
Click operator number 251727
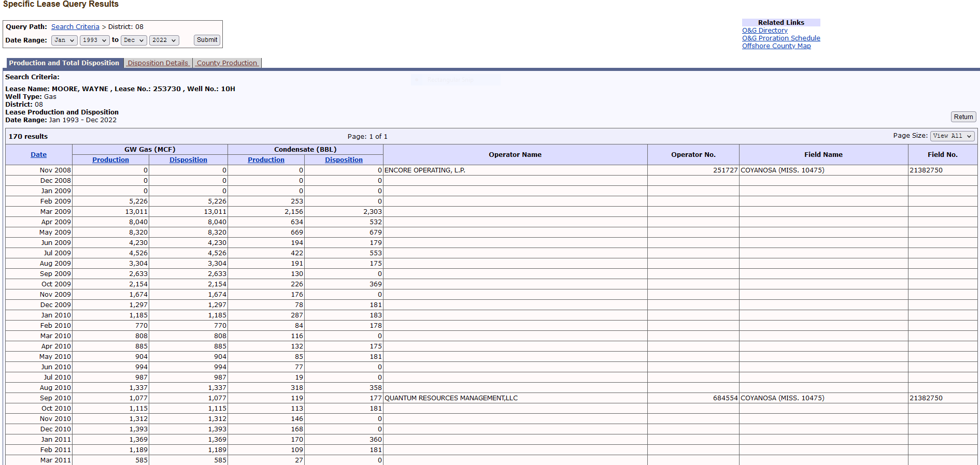(x=725, y=170)
